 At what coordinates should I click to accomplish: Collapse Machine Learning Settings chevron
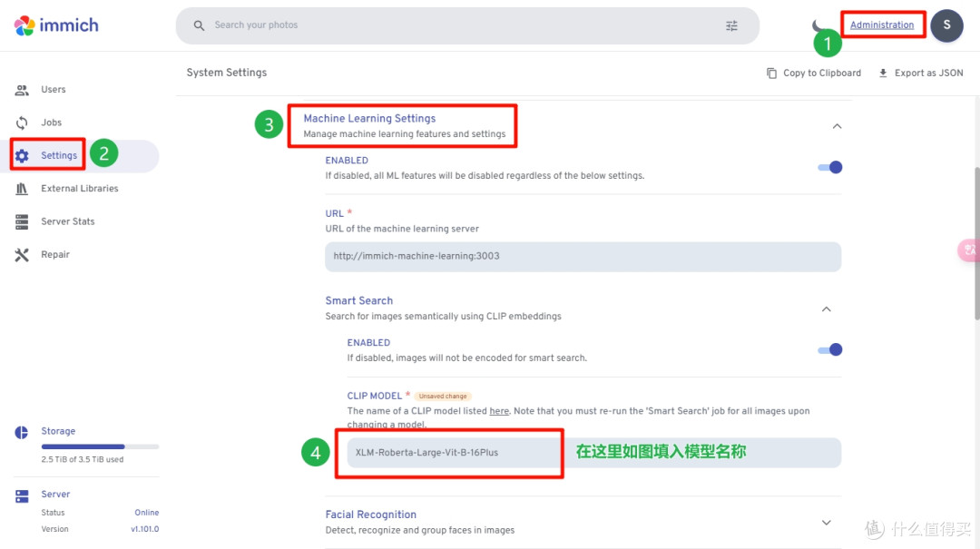[837, 126]
